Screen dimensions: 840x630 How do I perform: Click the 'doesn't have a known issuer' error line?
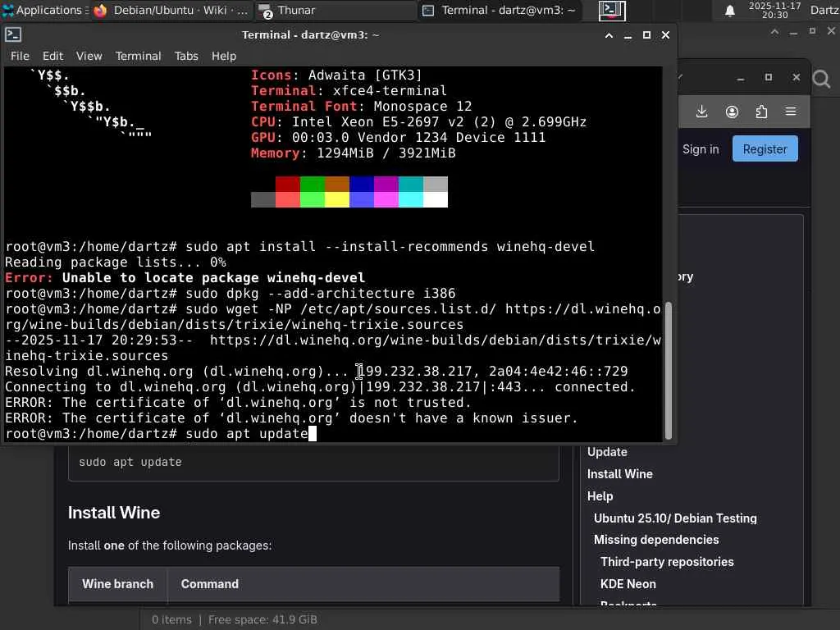point(291,418)
